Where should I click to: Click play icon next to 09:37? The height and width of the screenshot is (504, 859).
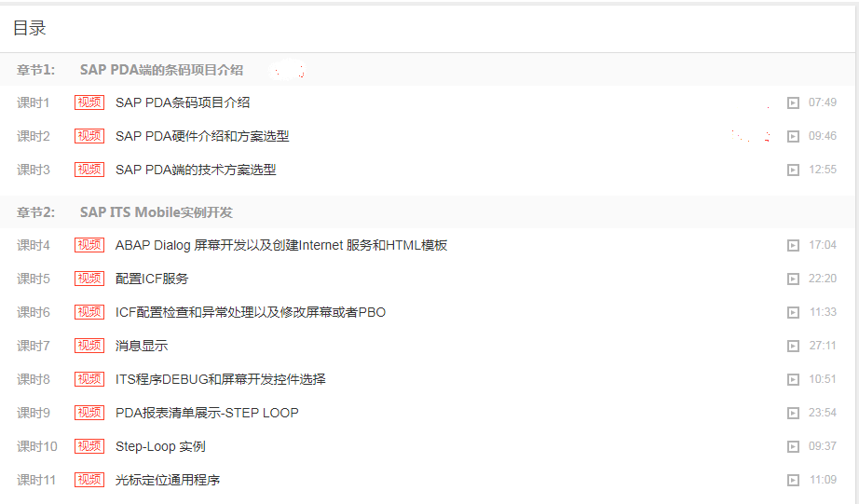(793, 446)
